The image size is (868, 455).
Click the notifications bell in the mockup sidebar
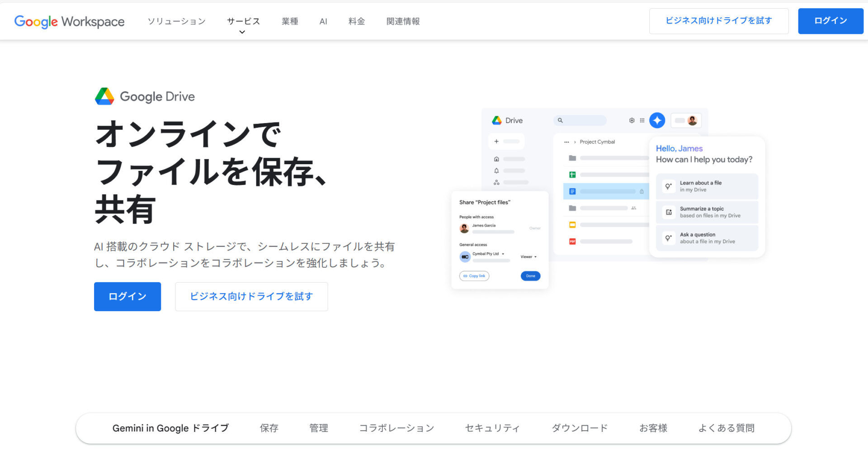496,170
